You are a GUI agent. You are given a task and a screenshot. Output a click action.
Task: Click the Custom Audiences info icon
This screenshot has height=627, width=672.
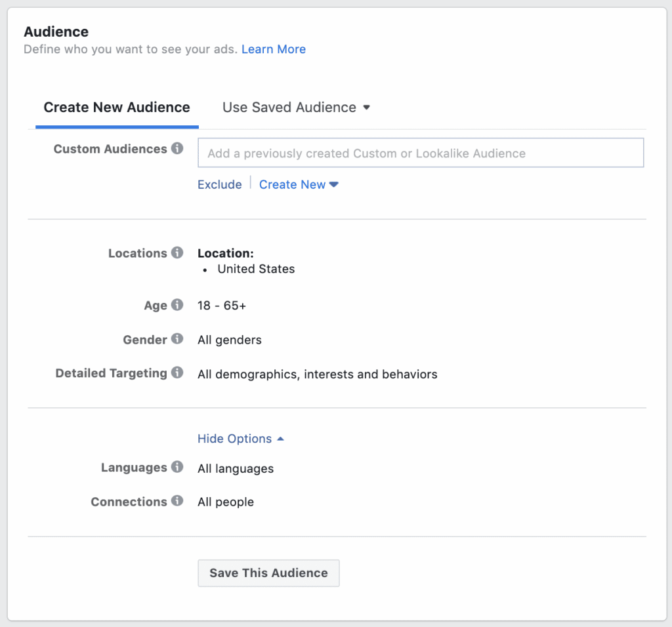pos(177,148)
